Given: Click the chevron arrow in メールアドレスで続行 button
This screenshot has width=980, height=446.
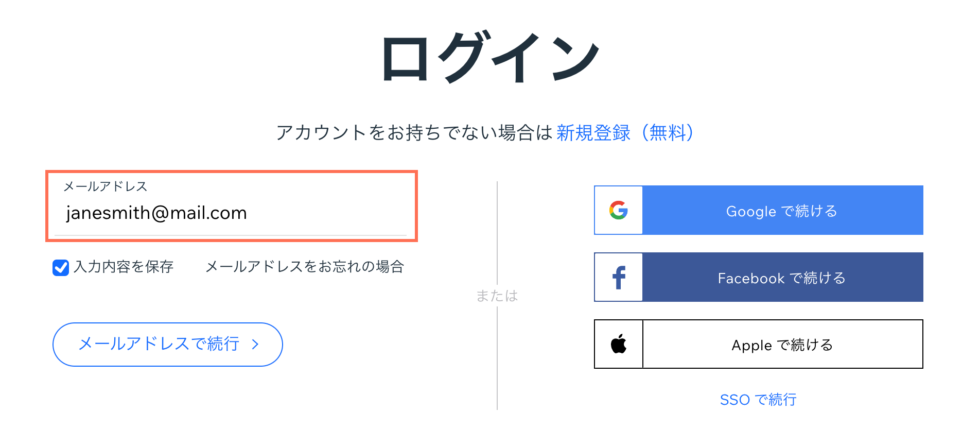Looking at the screenshot, I should click(255, 345).
